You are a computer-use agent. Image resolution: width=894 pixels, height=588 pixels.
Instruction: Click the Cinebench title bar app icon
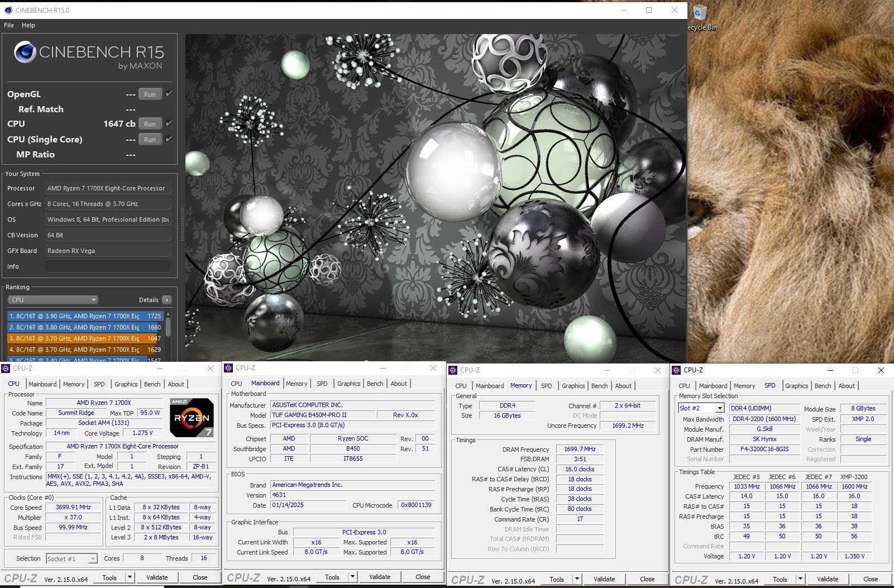point(8,10)
